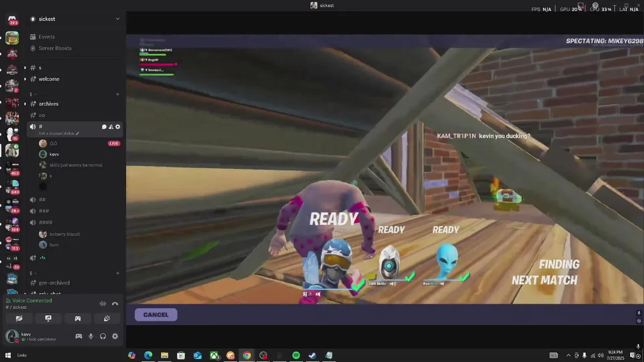Open the Windows notification center icon
Screen dimensions: 644x362
(632, 355)
